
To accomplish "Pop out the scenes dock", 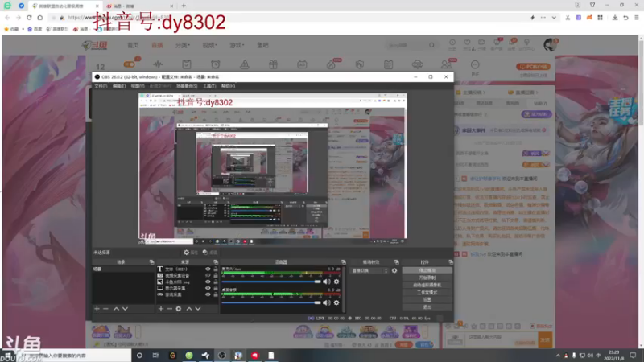I will (x=151, y=262).
